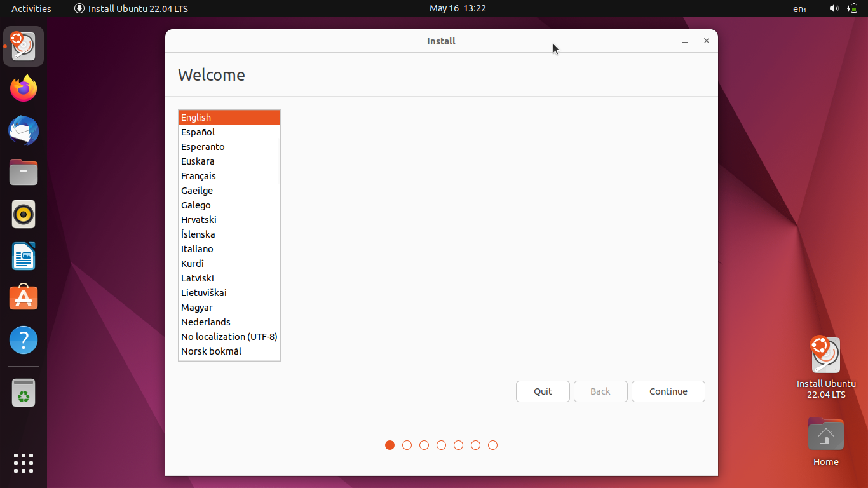Choose No localization (UTF-8)
Viewport: 868px width, 488px height.
pyautogui.click(x=229, y=337)
